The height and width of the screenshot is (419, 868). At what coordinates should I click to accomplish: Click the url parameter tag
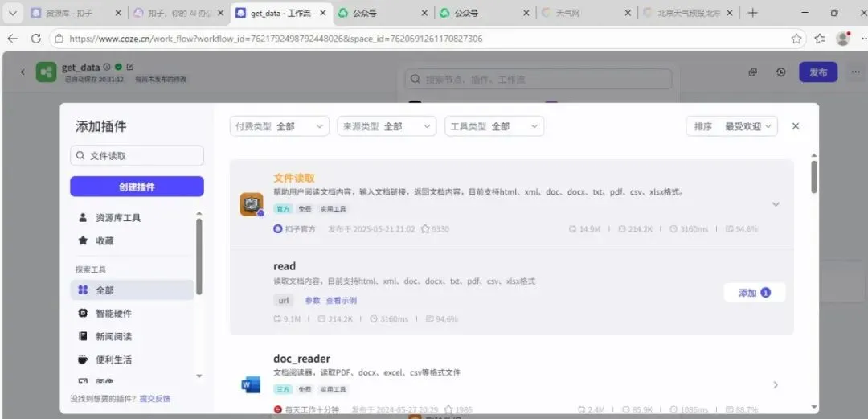coord(284,301)
